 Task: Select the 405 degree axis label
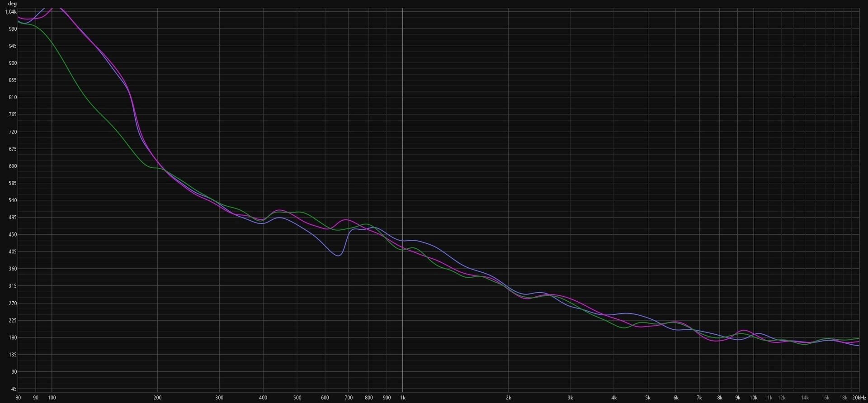pyautogui.click(x=13, y=252)
